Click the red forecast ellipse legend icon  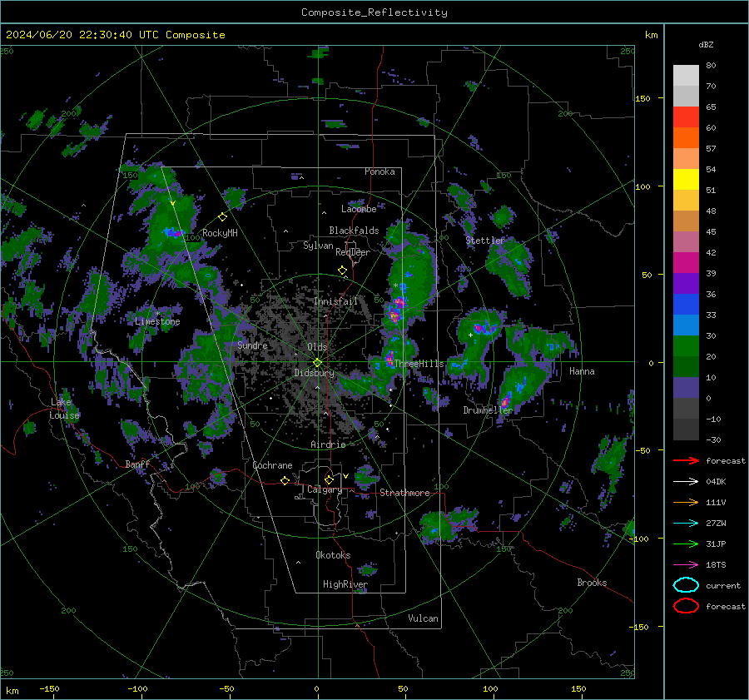(686, 606)
